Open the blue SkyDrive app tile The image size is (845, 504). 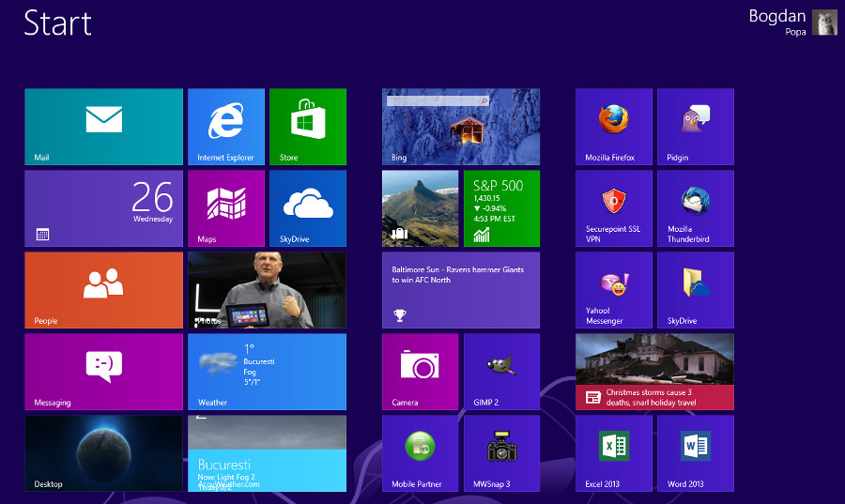(308, 208)
